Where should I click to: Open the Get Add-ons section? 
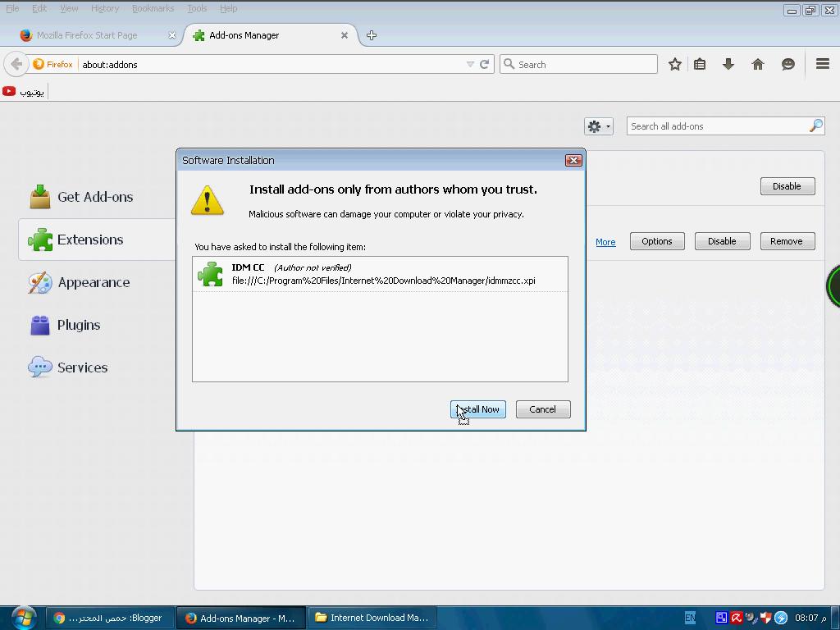[x=81, y=197]
